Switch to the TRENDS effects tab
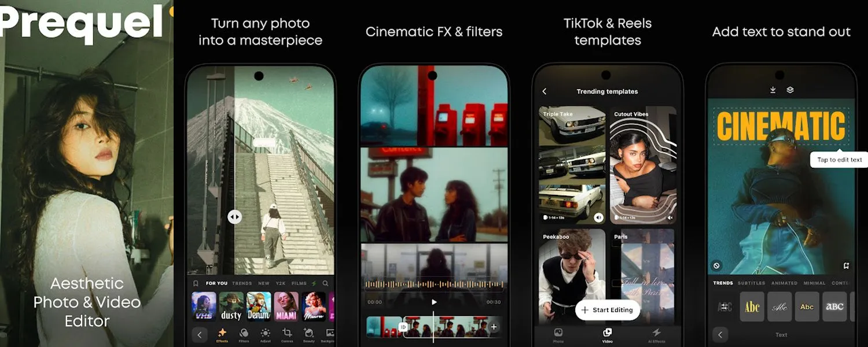This screenshot has width=868, height=347. tap(242, 283)
